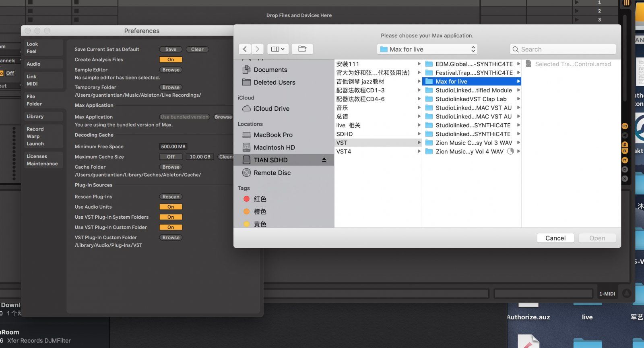Select the EDM.Global SYNTHiC4TE folder

click(x=472, y=64)
